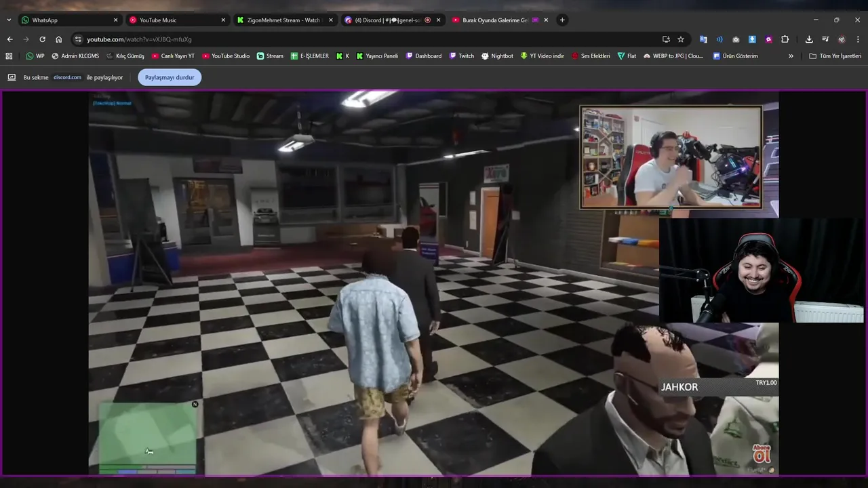Screen dimensions: 868x488
Task: Click the TRY1.00 donation amount
Action: click(766, 383)
